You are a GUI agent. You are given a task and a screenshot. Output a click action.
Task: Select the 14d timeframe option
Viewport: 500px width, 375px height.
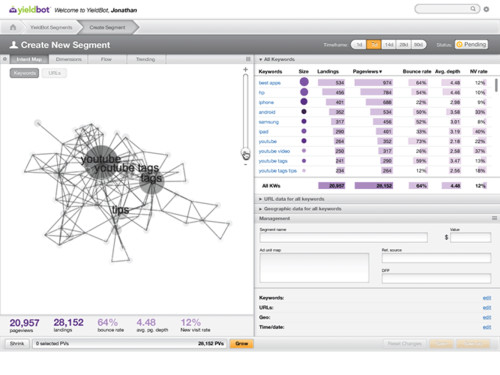pyautogui.click(x=389, y=45)
